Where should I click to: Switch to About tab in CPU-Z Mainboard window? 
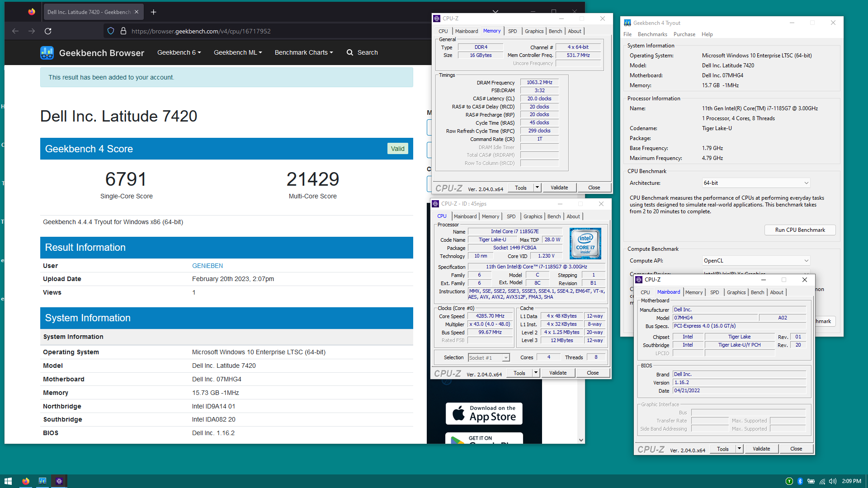(x=777, y=292)
